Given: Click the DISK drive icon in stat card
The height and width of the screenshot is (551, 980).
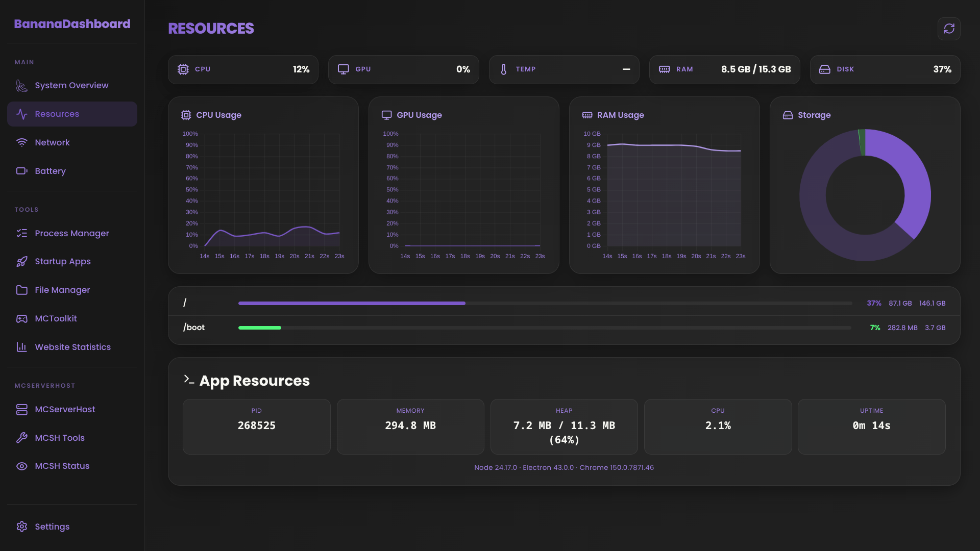Looking at the screenshot, I should [825, 69].
